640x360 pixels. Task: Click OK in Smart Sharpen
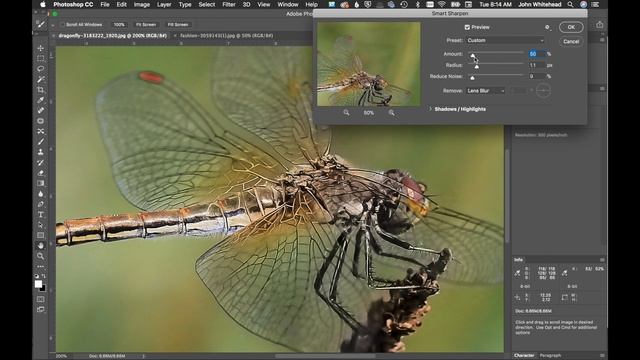(x=571, y=27)
